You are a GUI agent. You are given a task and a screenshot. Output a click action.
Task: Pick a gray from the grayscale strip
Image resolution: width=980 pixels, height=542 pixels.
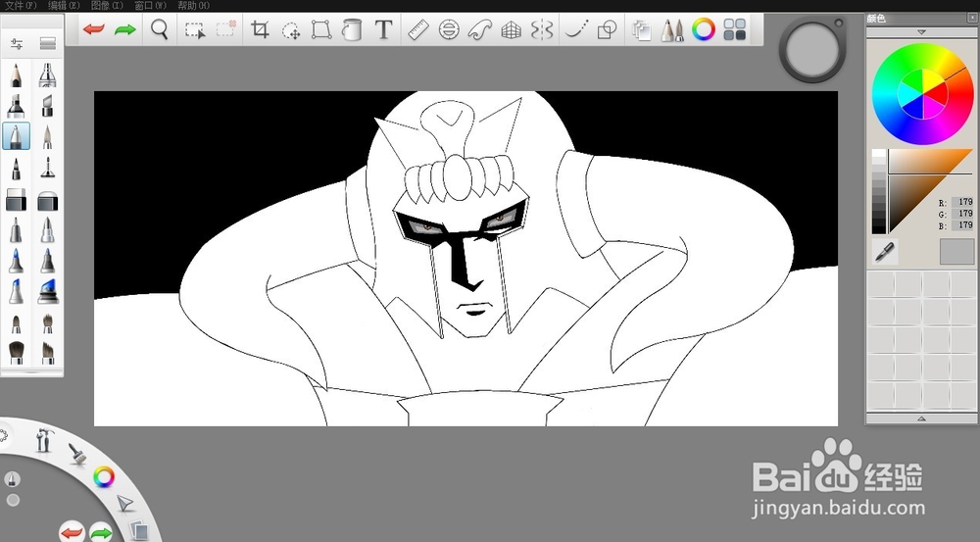[879, 191]
